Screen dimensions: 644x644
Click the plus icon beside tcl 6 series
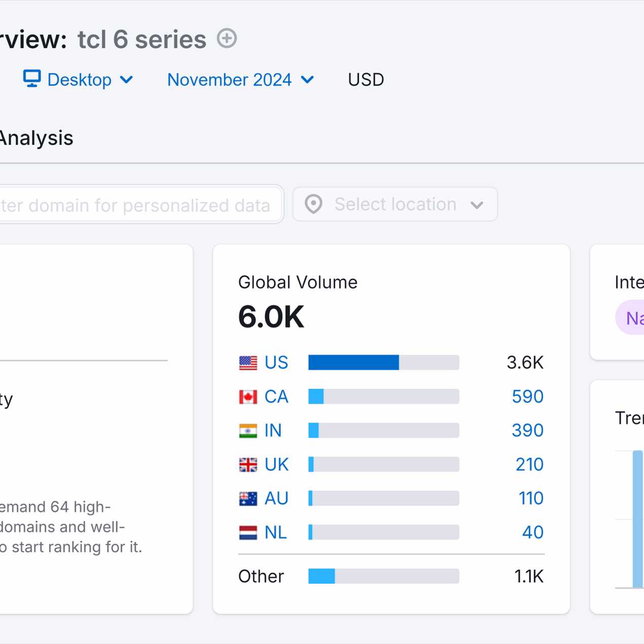click(x=226, y=39)
